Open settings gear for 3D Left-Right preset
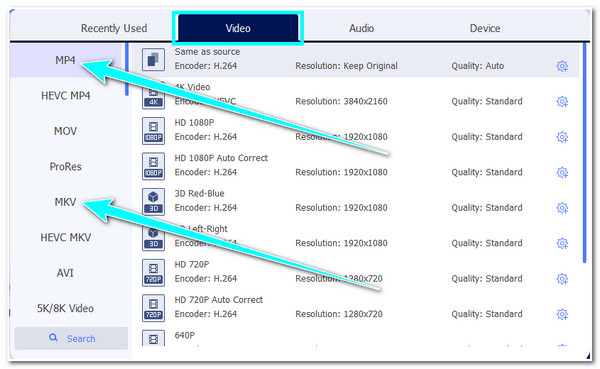 (x=562, y=243)
